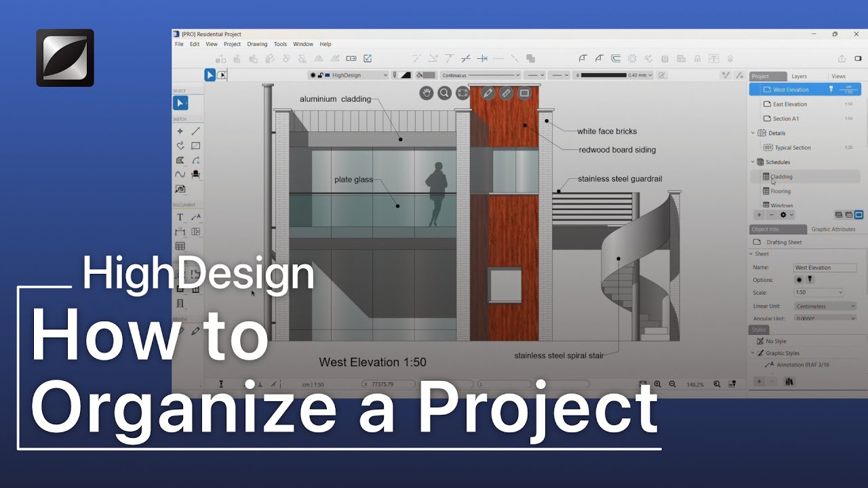Activate the Pan hand tool over canvas
The height and width of the screenshot is (488, 868).
point(427,93)
